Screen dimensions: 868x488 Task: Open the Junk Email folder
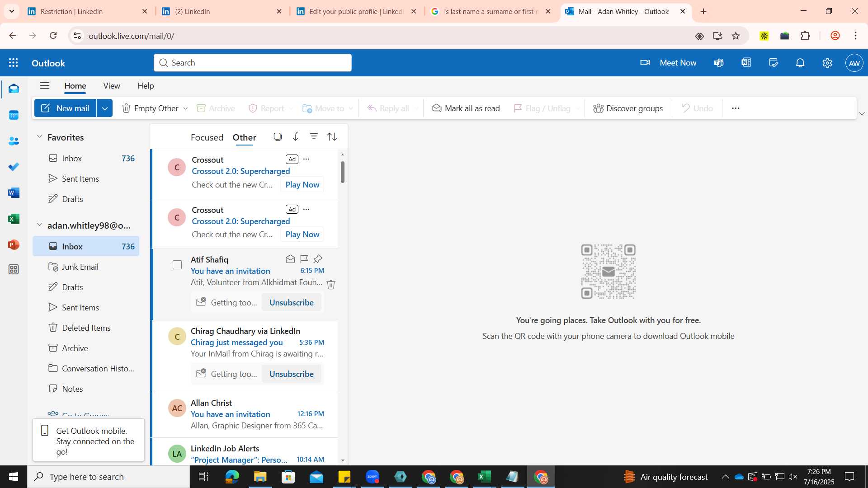point(86,267)
